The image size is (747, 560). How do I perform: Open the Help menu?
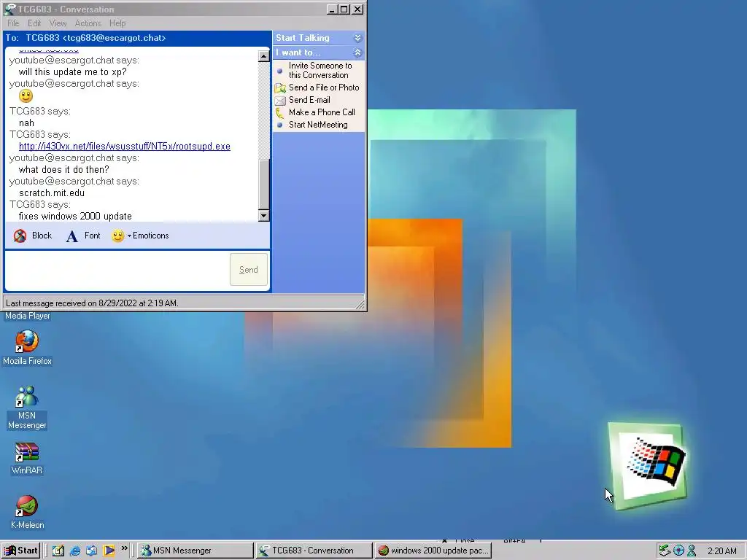[117, 23]
